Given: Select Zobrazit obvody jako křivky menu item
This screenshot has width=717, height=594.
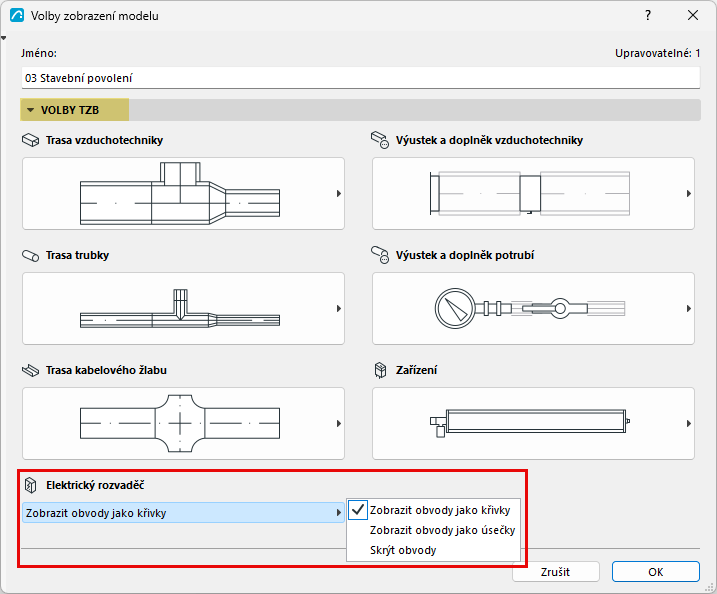Looking at the screenshot, I should [x=433, y=510].
